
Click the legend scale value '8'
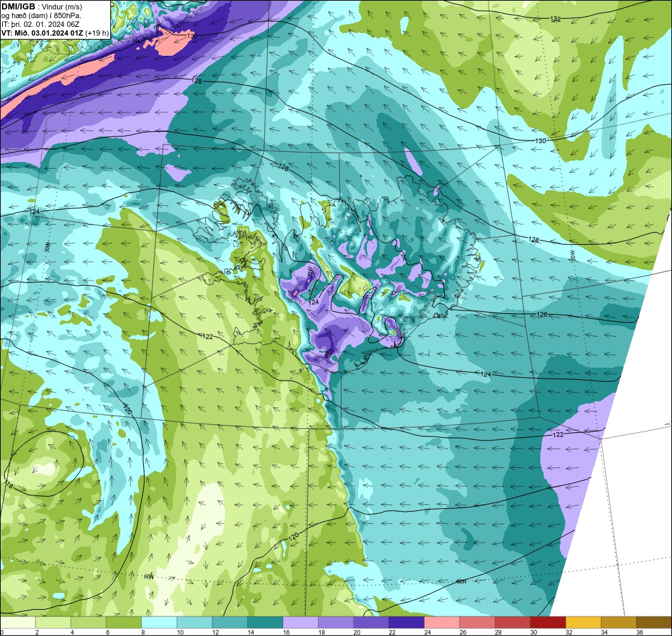[142, 632]
